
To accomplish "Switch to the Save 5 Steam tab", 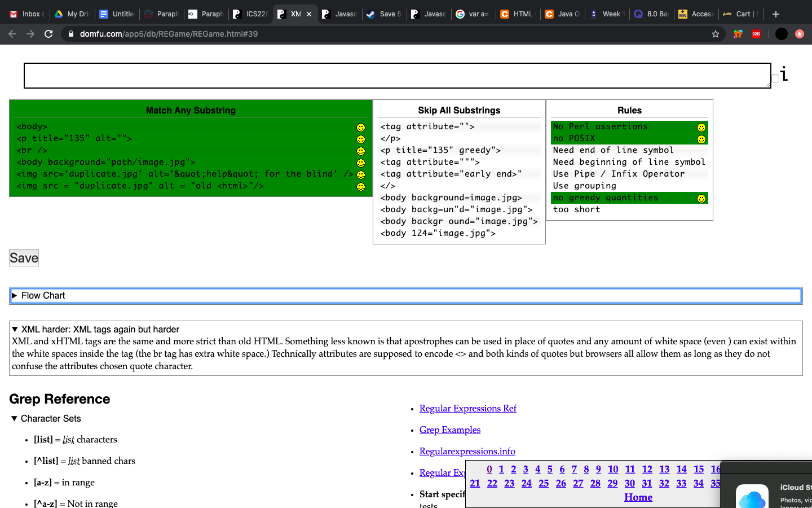I will tap(384, 14).
